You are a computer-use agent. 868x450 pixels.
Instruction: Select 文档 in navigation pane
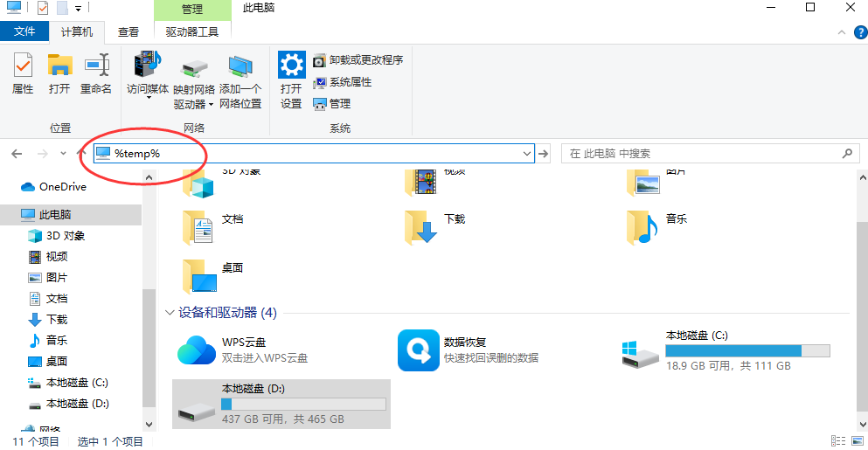click(47, 299)
